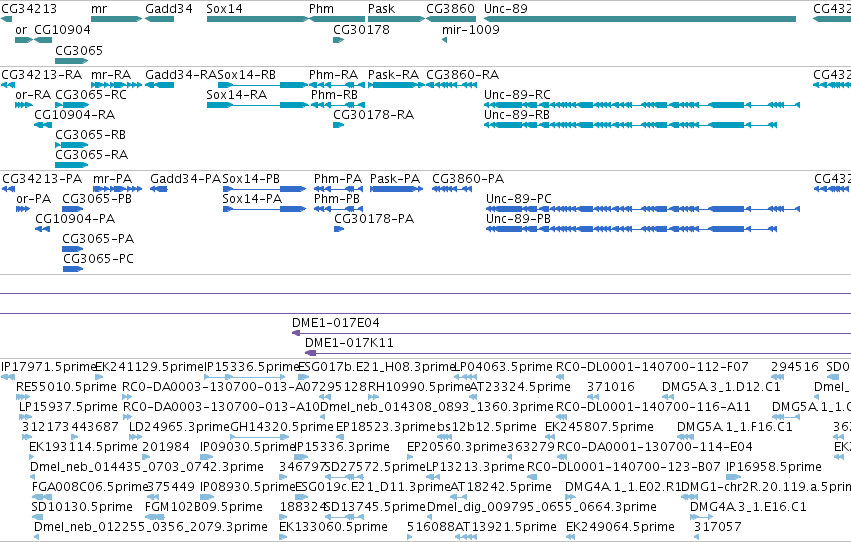
Task: Click the mir-1009 gene label
Action: point(471,29)
